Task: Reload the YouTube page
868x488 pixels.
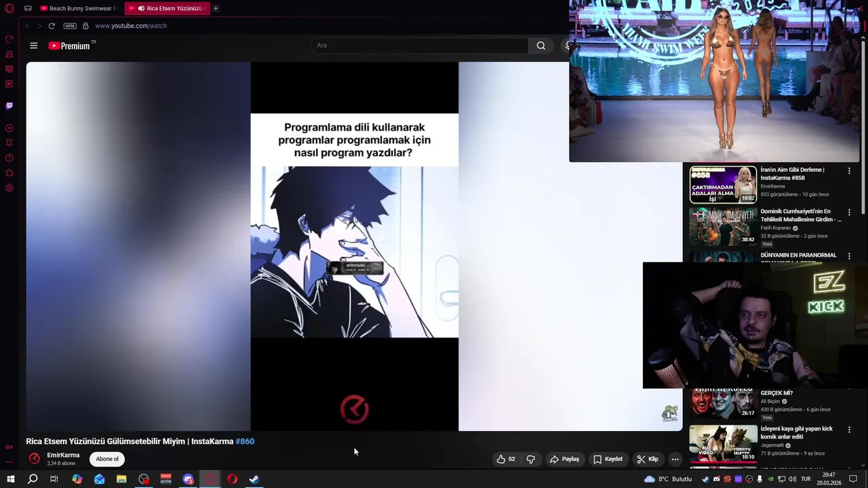Action: click(52, 26)
